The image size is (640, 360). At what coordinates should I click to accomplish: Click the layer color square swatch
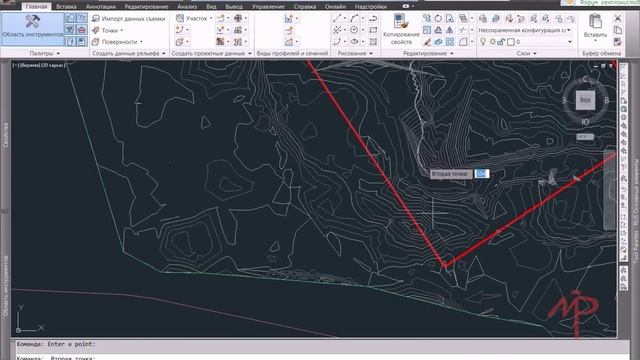510,42
